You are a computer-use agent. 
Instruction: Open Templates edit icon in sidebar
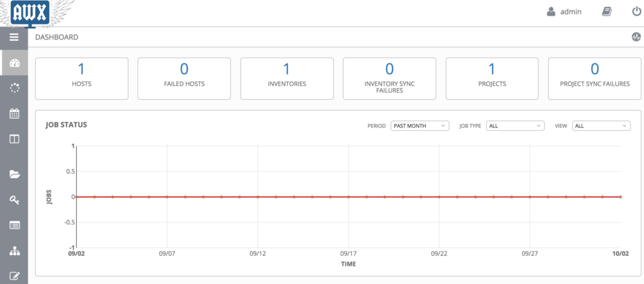tap(14, 275)
